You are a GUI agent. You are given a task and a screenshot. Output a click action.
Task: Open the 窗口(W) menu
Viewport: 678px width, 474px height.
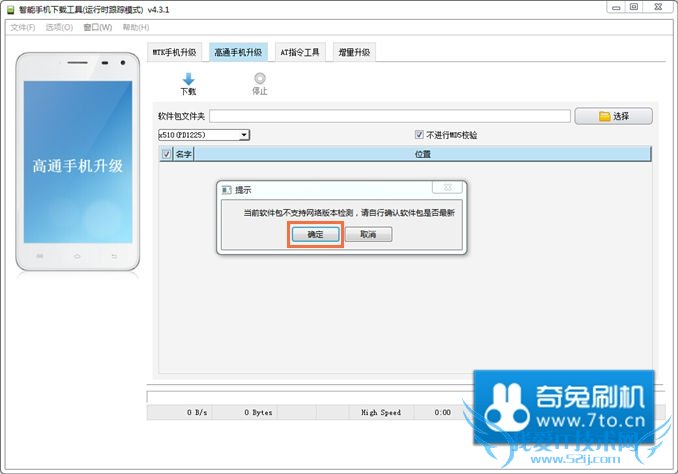tap(98, 28)
